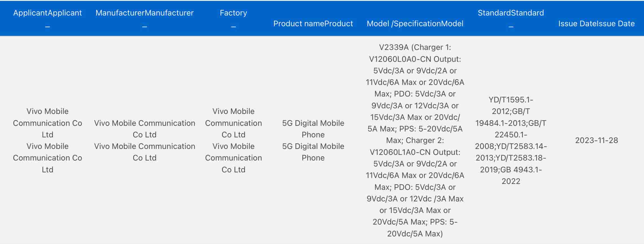644x244 pixels.
Task: Select the upper Vivo entry in Applicant column
Action: point(47,123)
